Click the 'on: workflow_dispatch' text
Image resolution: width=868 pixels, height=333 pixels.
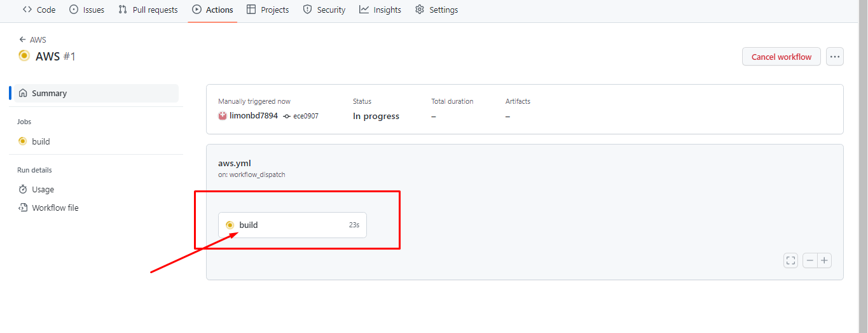click(252, 174)
